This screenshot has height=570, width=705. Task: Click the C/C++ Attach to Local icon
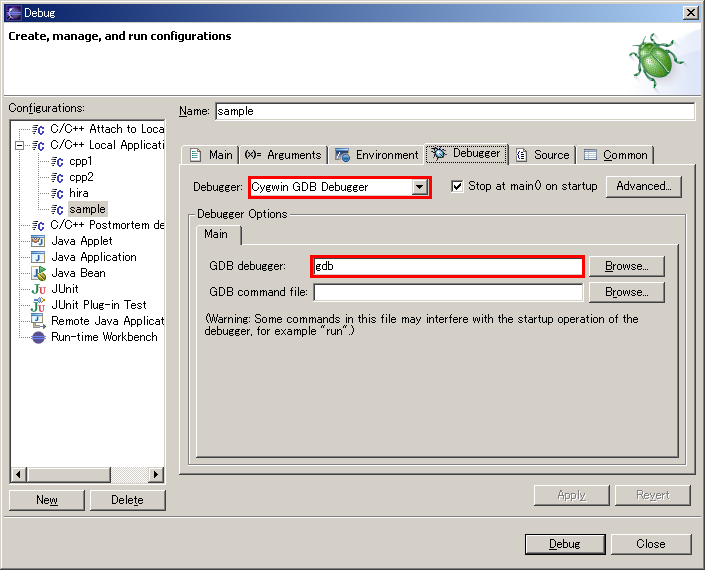38,129
